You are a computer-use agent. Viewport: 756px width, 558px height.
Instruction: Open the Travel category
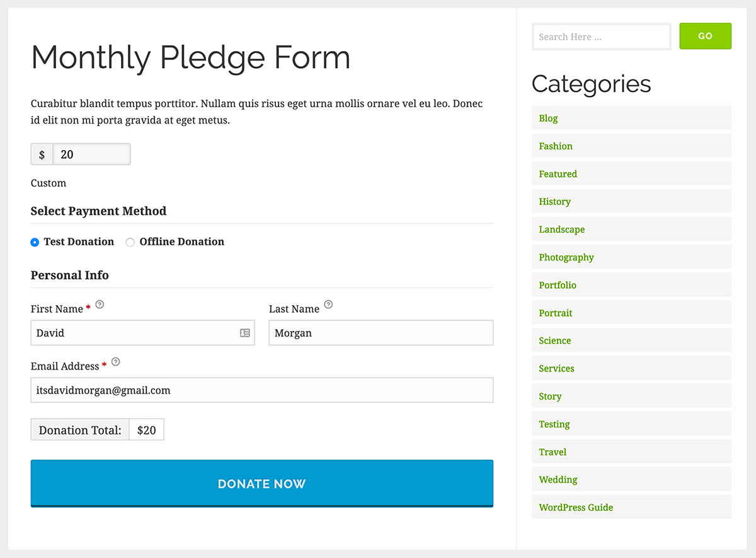click(553, 452)
